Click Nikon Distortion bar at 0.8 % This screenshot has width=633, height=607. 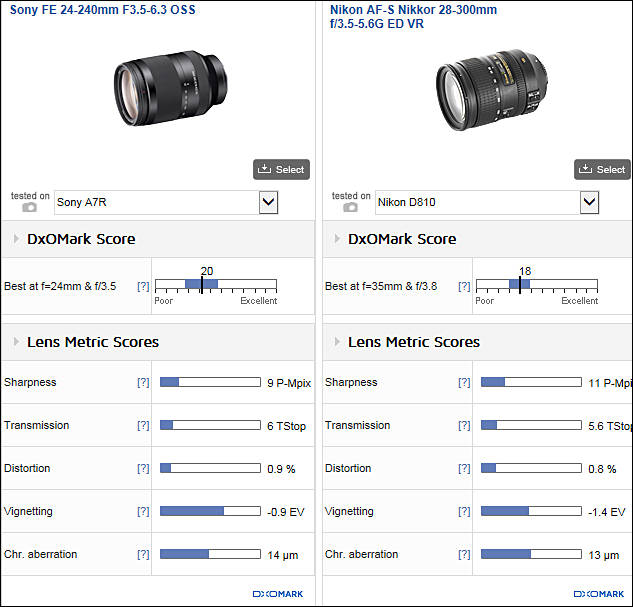click(x=531, y=468)
